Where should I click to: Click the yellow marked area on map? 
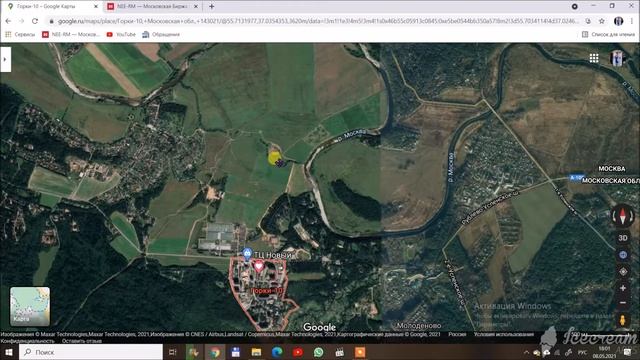[274, 157]
